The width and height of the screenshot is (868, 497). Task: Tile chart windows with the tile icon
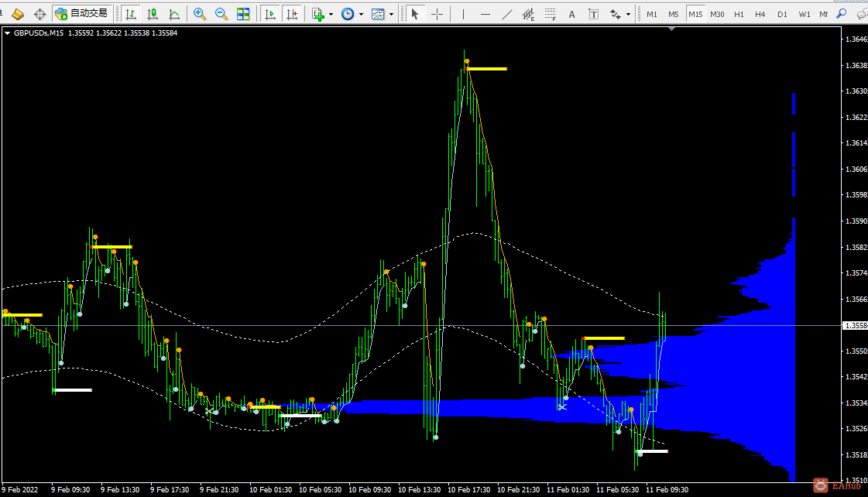coord(243,14)
